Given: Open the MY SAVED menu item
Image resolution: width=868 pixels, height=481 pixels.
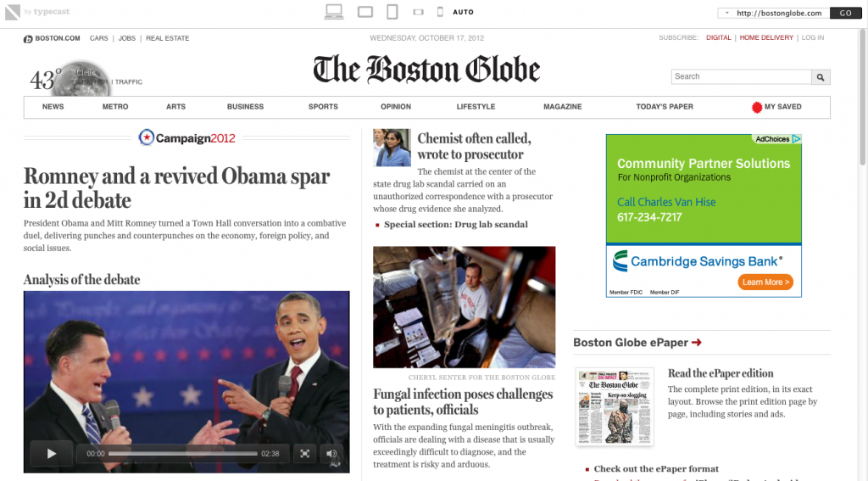Looking at the screenshot, I should 776,107.
